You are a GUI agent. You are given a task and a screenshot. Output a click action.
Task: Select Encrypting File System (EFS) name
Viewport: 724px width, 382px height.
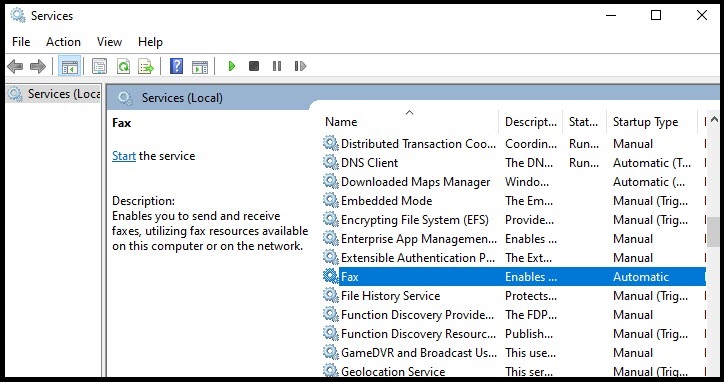tap(415, 220)
